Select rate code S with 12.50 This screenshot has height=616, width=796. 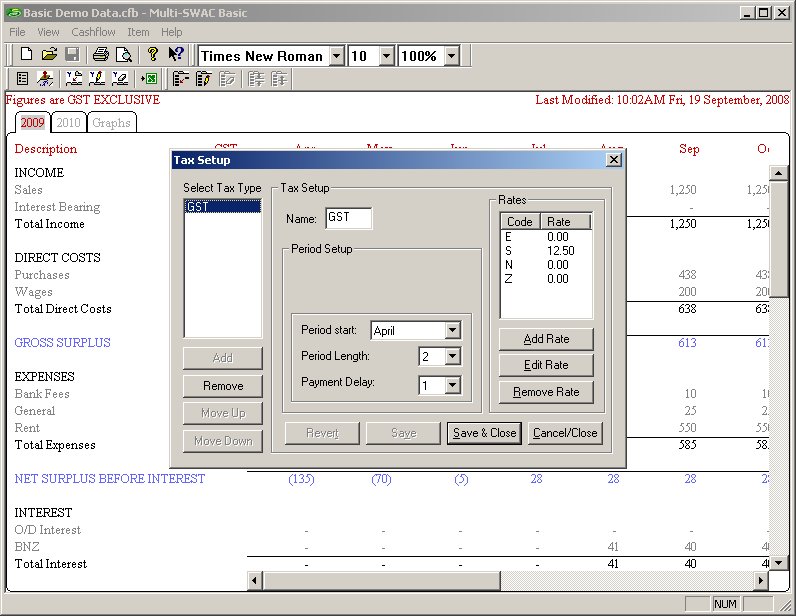click(546, 251)
